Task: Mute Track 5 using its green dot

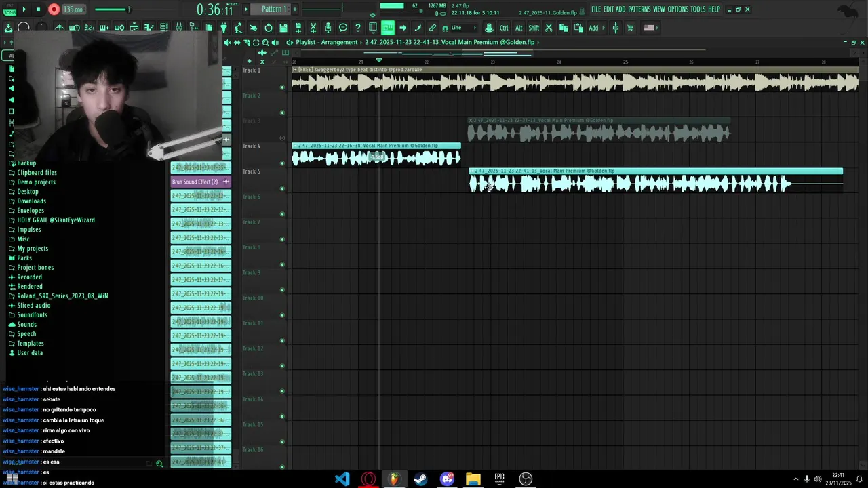Action: (x=282, y=188)
